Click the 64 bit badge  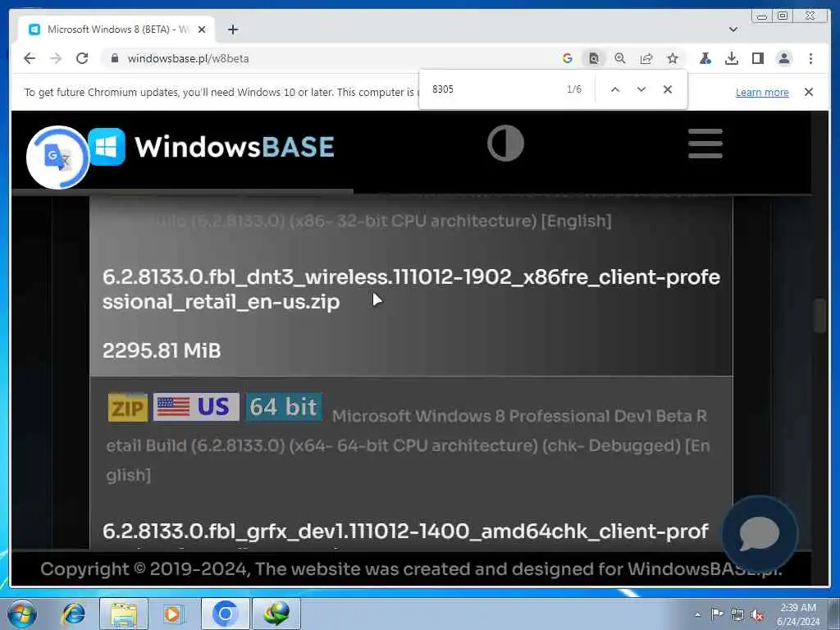tap(284, 407)
